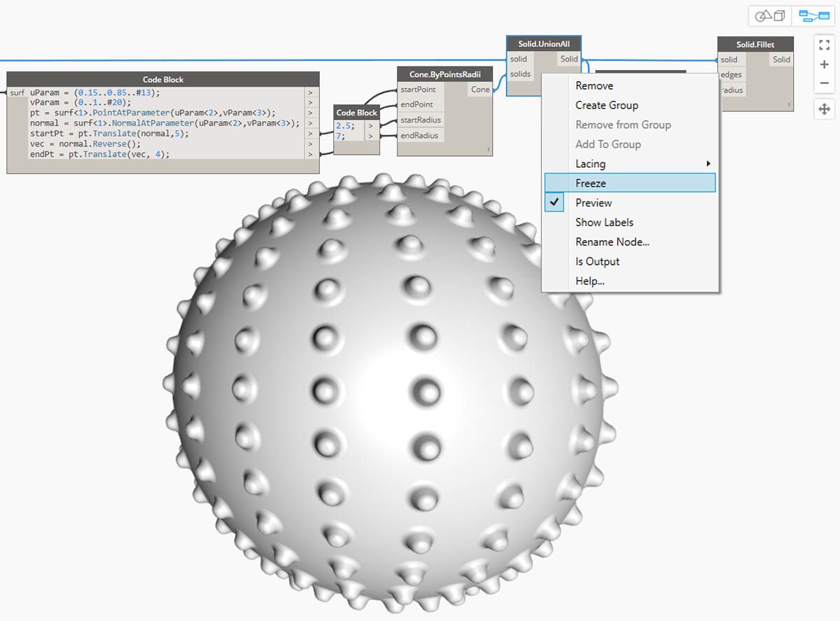Choose Remove from the context menu
The width and height of the screenshot is (840, 621).
[x=594, y=86]
